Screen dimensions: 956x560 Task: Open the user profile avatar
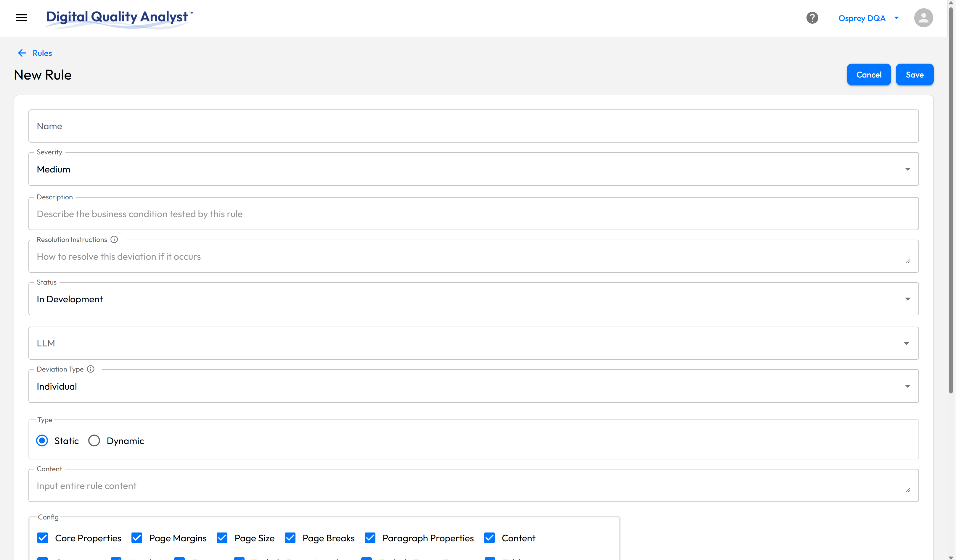(x=923, y=18)
